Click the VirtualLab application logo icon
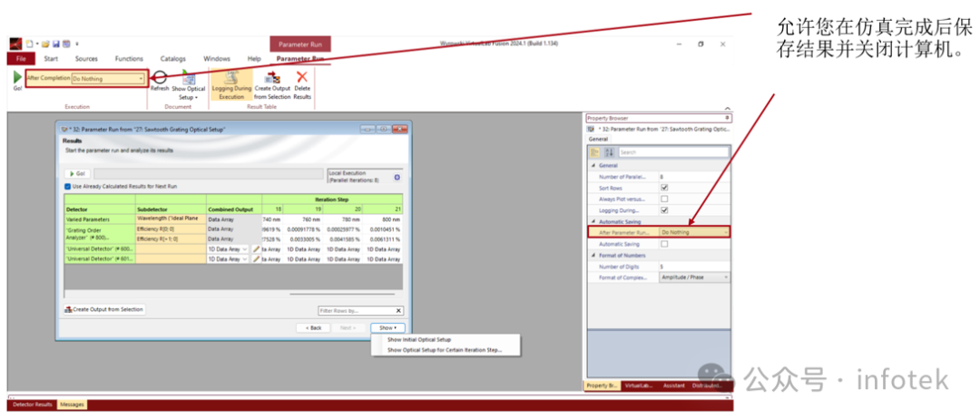This screenshot has width=980, height=419. pos(15,44)
